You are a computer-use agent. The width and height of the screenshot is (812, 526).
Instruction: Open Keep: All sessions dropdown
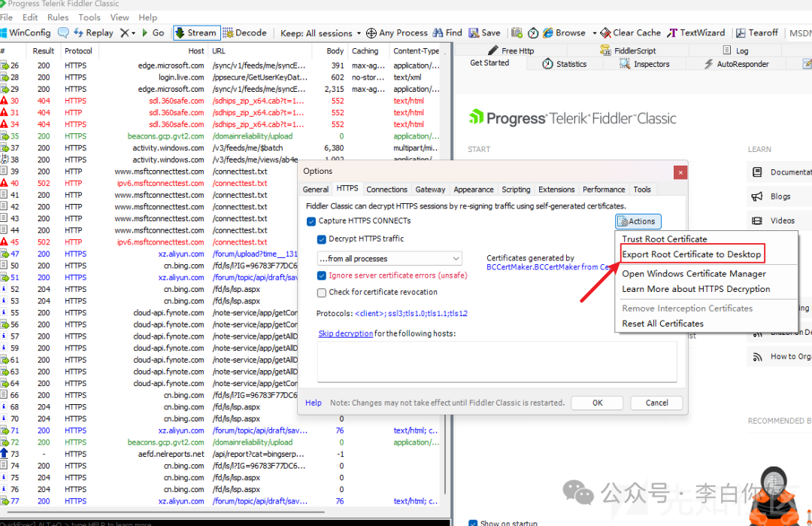click(x=320, y=33)
